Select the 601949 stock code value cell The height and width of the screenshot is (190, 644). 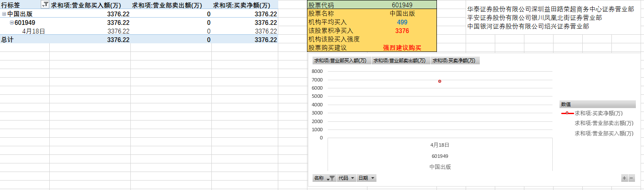point(402,5)
